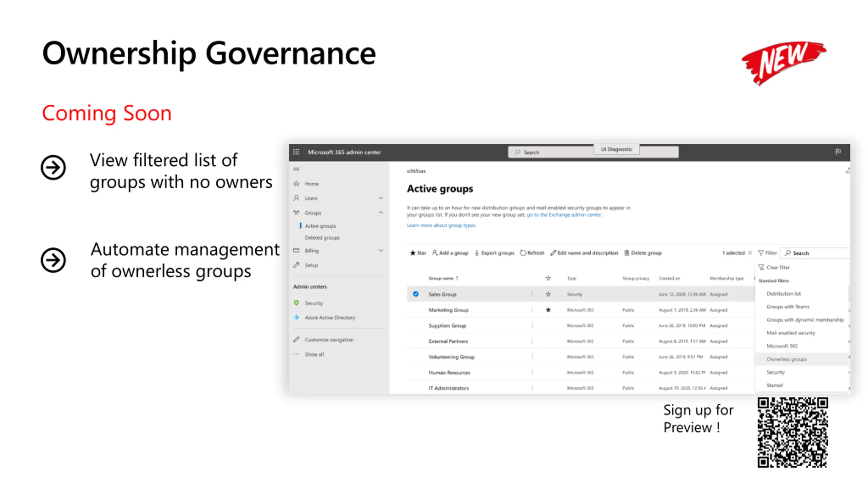Click Add a group button
868x488 pixels.
(450, 253)
